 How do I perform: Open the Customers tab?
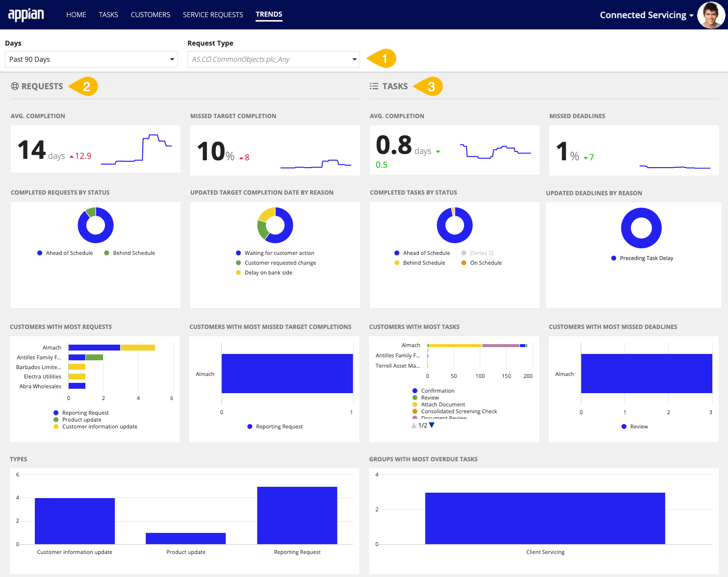click(150, 15)
